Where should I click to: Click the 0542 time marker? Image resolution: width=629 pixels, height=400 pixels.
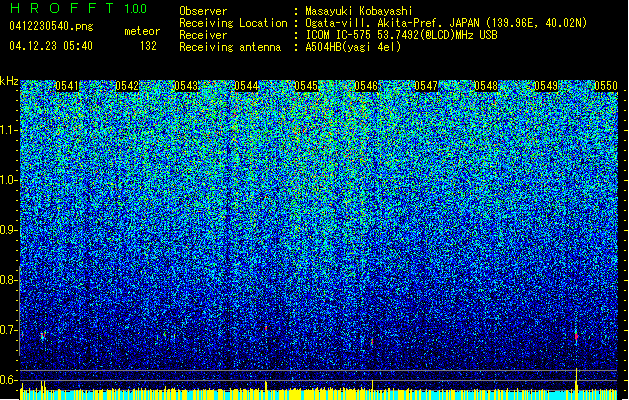127,86
